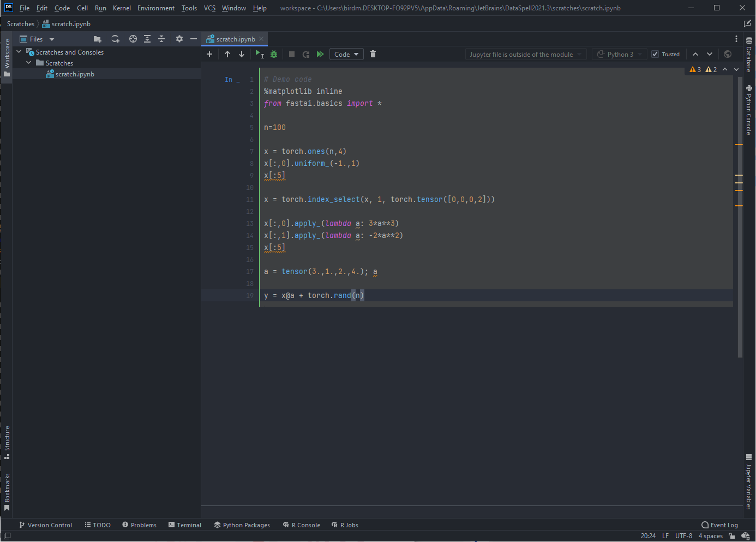Viewport: 756px width, 542px height.
Task: Uncheck the Trusted notebook checkbox
Action: (x=655, y=54)
